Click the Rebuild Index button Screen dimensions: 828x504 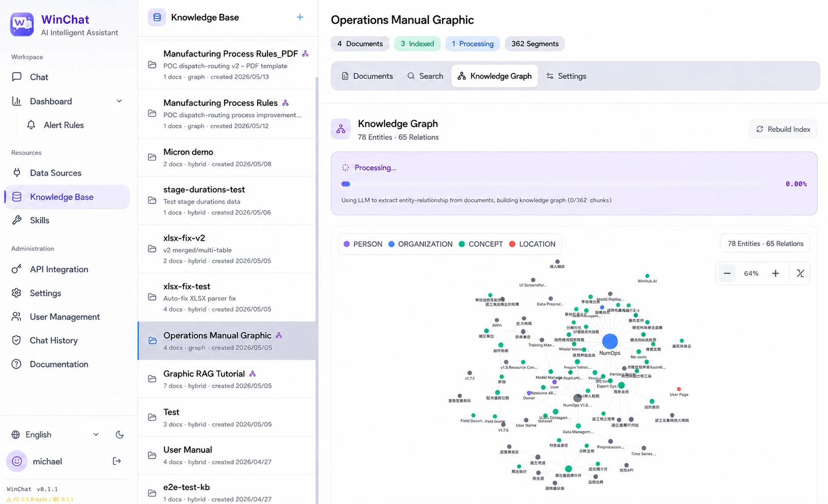pos(783,129)
